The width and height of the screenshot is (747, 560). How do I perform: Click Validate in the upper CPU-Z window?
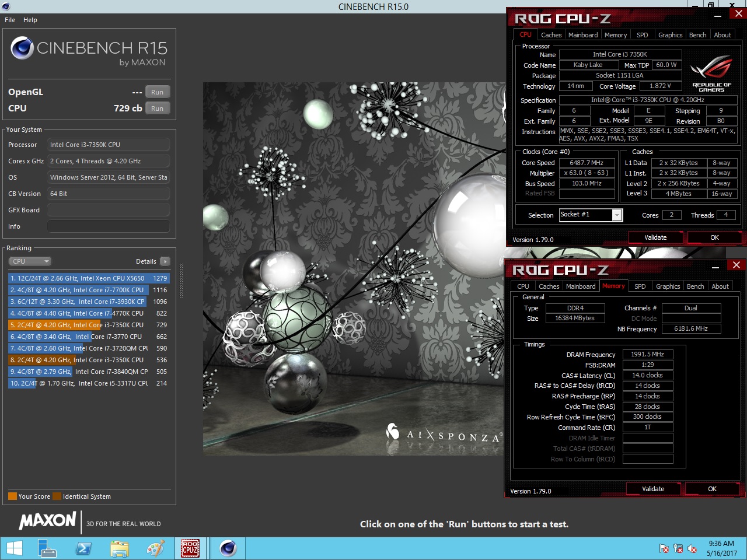pyautogui.click(x=655, y=237)
